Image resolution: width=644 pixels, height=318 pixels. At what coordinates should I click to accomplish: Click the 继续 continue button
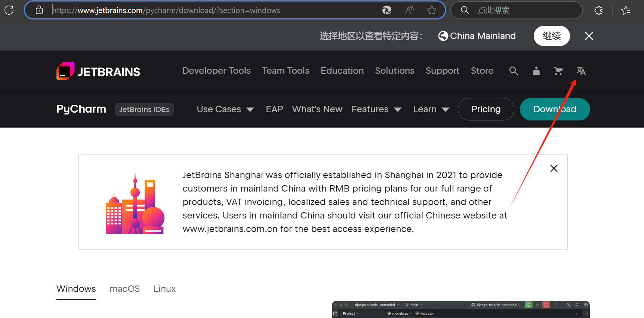point(552,36)
